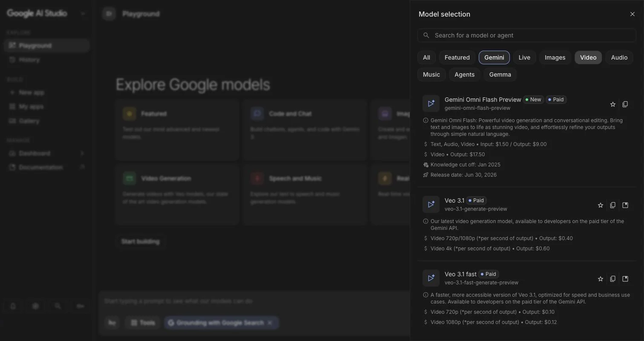Click the veo-3.1-fast-generate-preview identifier text

pyautogui.click(x=481, y=283)
